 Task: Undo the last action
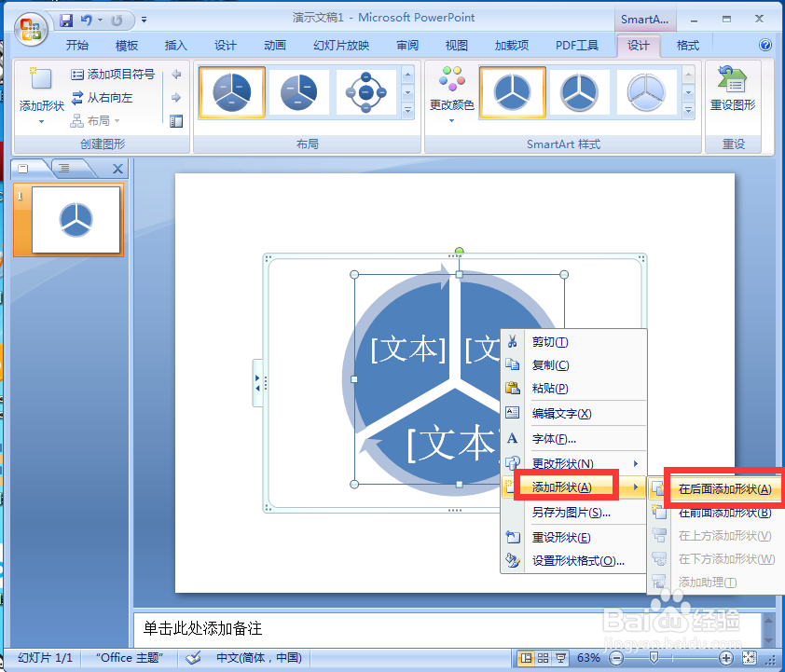point(87,20)
